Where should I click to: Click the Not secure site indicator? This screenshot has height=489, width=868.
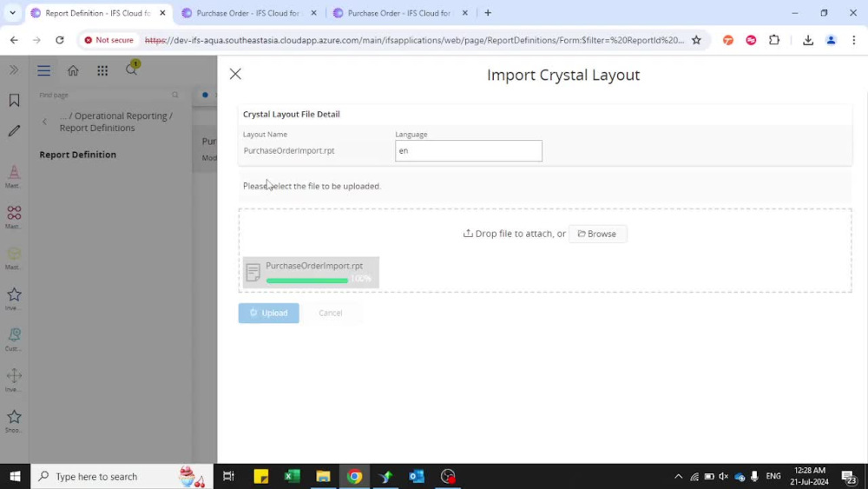(109, 40)
